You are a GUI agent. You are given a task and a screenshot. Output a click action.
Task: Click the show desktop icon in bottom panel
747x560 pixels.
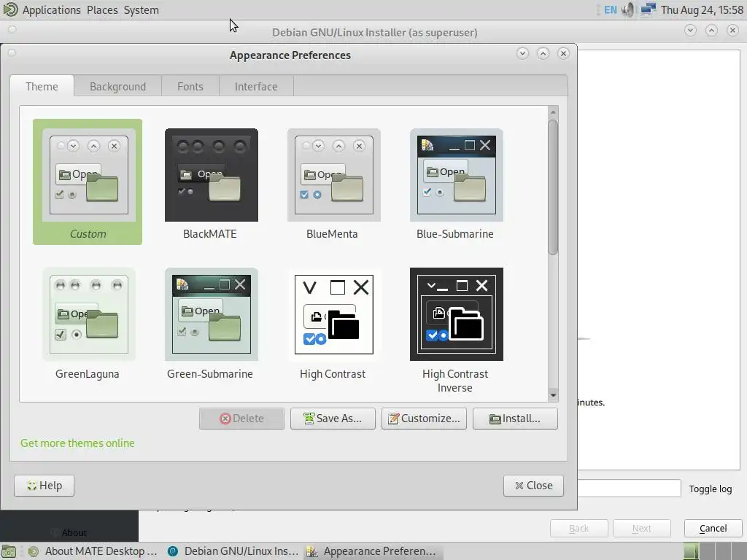point(9,551)
